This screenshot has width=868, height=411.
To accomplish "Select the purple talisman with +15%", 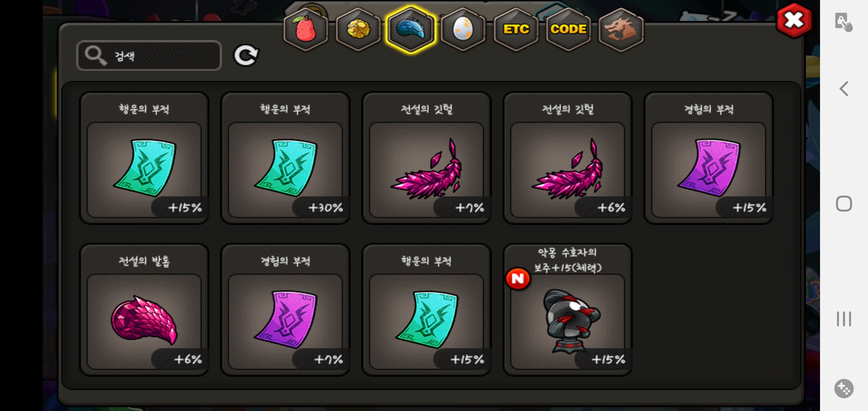I will 708,158.
